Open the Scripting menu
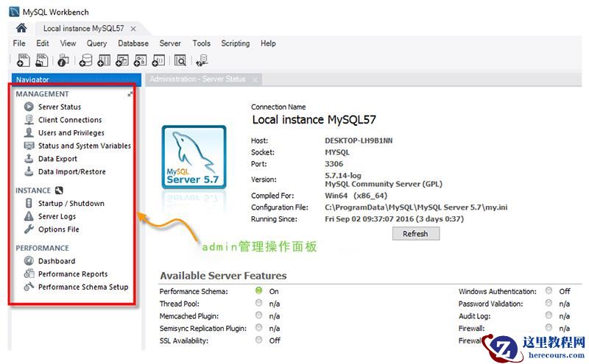Screen dimensions: 589x364 pyautogui.click(x=235, y=43)
